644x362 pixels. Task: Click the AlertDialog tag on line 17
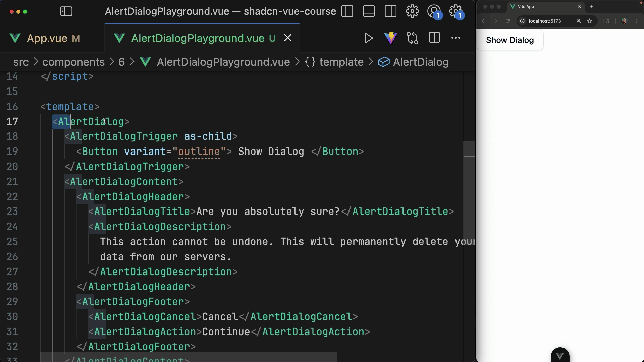click(x=91, y=121)
